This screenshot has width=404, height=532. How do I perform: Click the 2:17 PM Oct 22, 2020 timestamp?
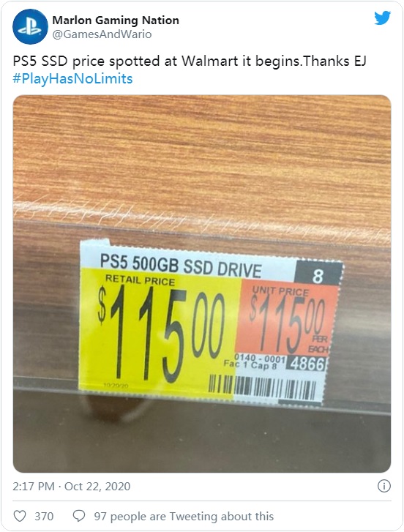click(x=72, y=486)
